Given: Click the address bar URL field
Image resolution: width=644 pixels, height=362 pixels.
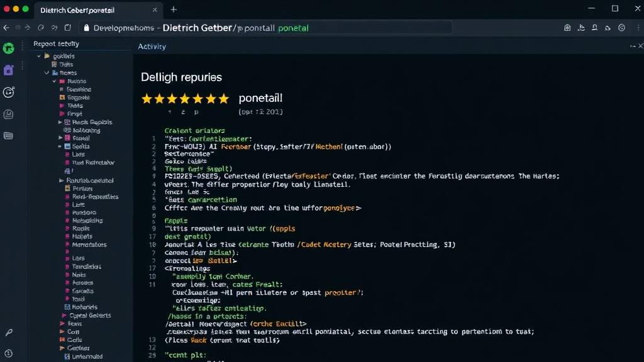Looking at the screenshot, I should tap(265, 28).
